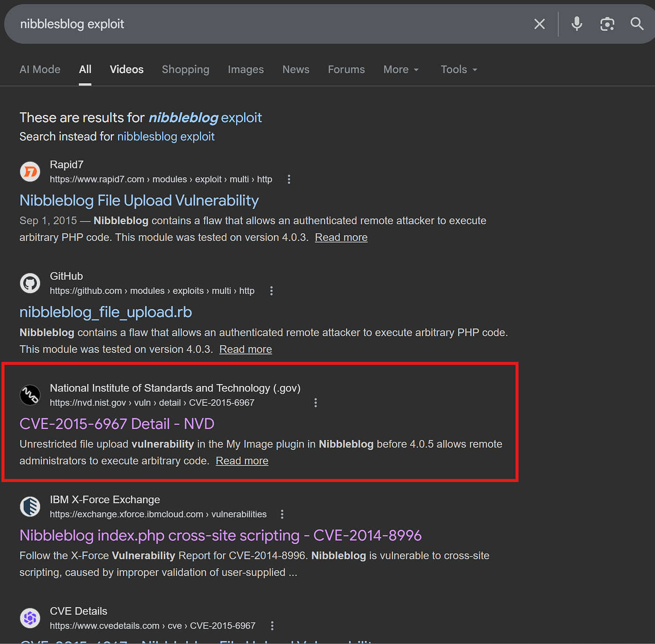Click the Rapid7 site favicon
Image resolution: width=655 pixels, height=644 pixels.
tap(30, 172)
